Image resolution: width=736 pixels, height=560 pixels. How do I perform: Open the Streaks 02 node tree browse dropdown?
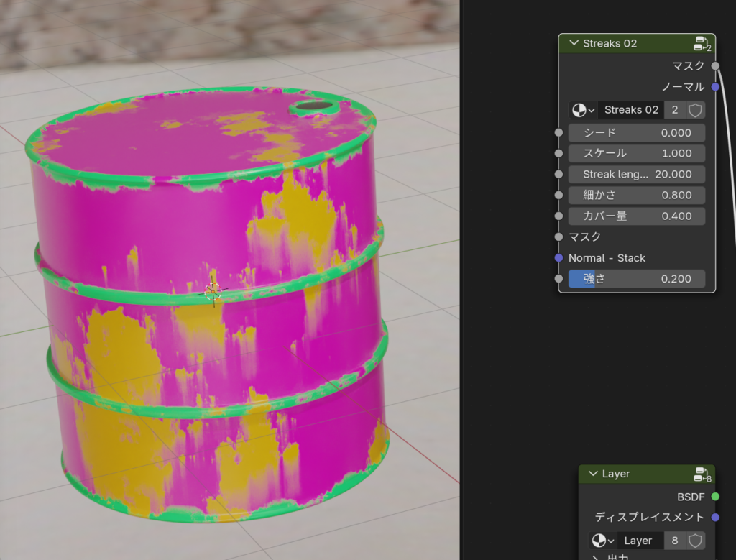pos(583,110)
